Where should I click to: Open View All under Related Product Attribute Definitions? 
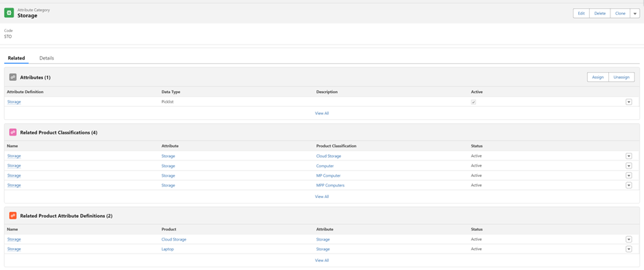(x=321, y=260)
